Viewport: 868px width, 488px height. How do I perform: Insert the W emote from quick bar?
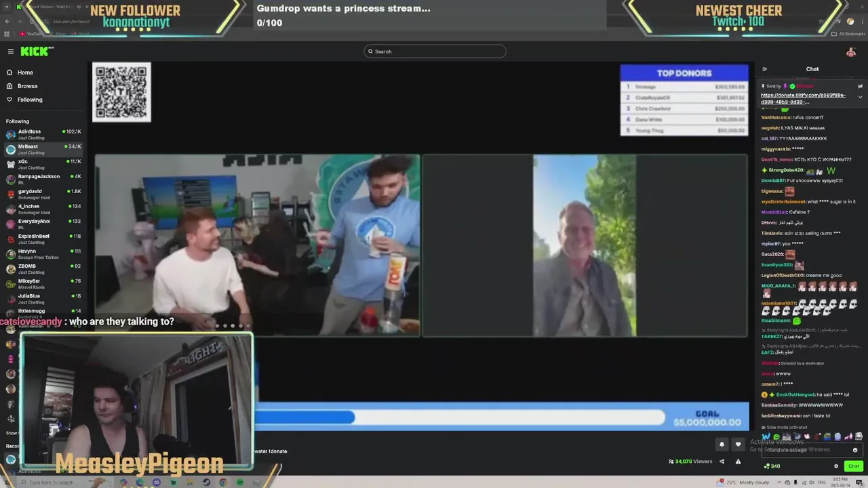coord(766,437)
